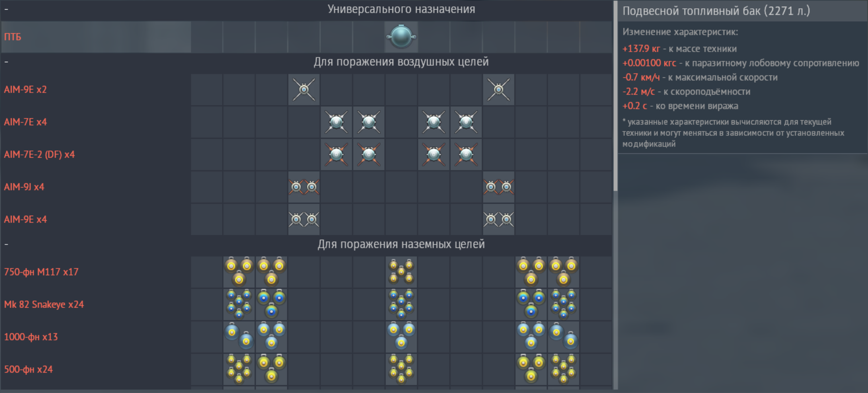868x393 pixels.
Task: Pick the center Mk 82 Snakeye x24 bomb cluster
Action: pos(401,304)
